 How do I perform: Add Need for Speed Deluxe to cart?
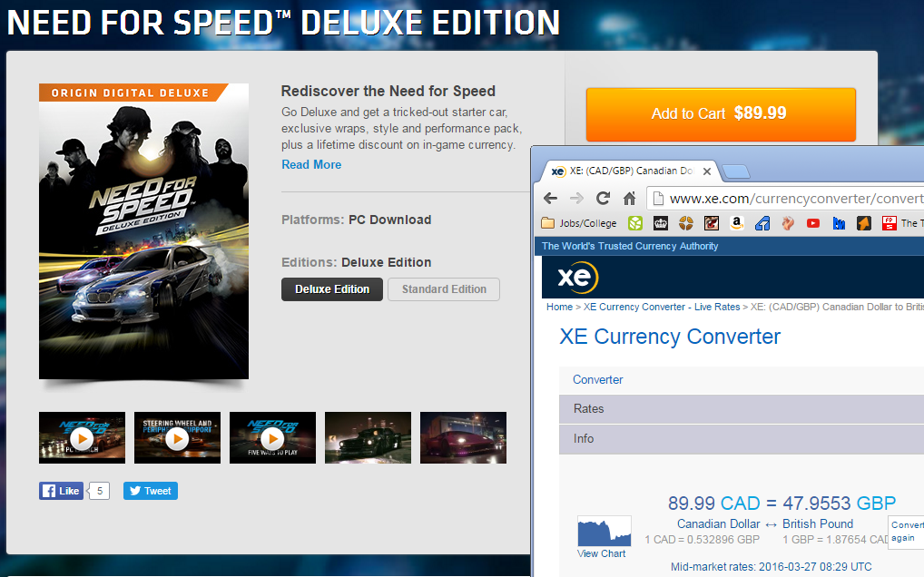[x=721, y=113]
